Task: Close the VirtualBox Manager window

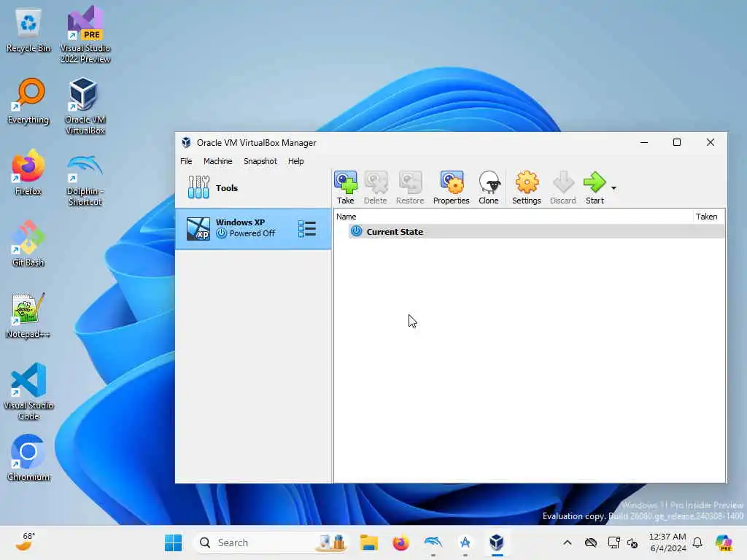Action: pyautogui.click(x=710, y=142)
